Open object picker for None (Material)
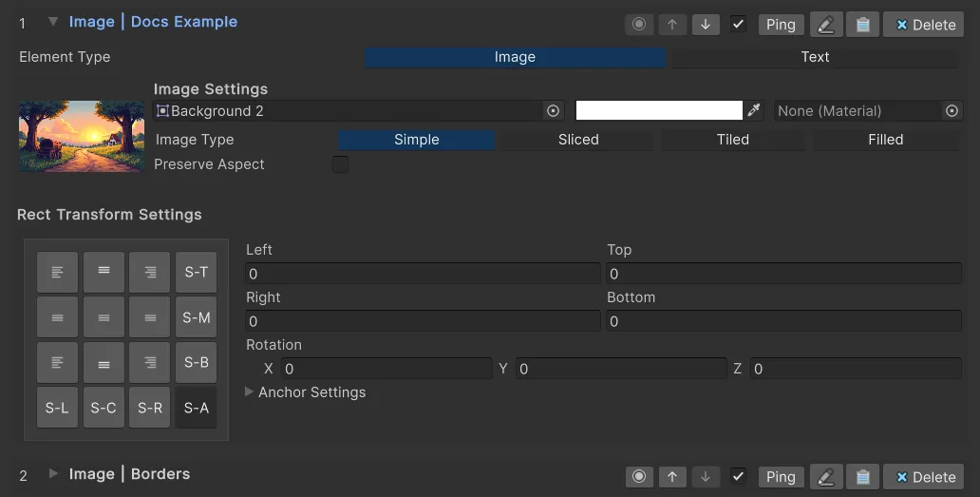This screenshot has width=980, height=497. tap(952, 110)
